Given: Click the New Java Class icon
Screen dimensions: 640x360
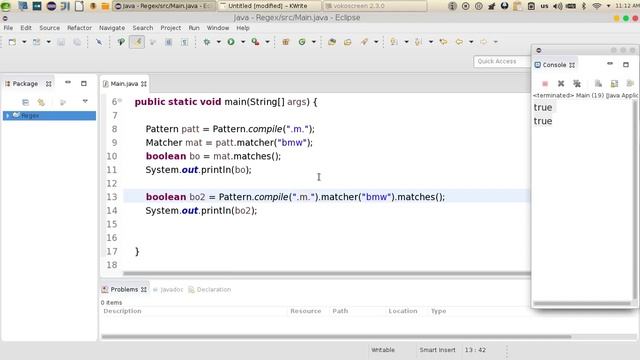Looking at the screenshot, I should [302, 42].
